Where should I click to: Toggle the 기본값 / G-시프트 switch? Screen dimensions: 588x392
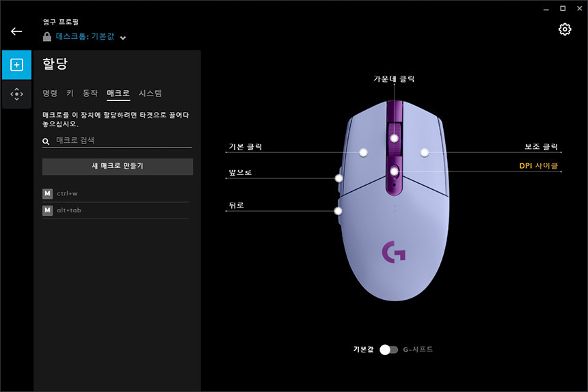[x=388, y=350]
